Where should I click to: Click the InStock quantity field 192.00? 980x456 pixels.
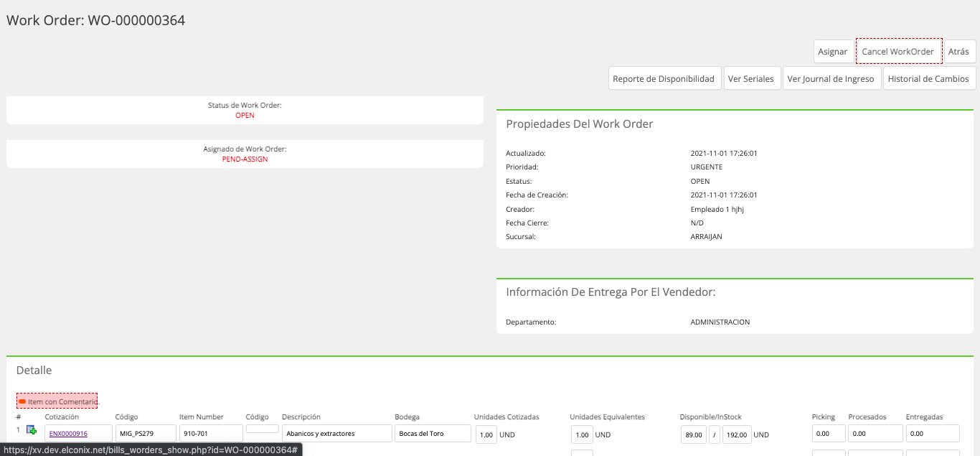[737, 434]
